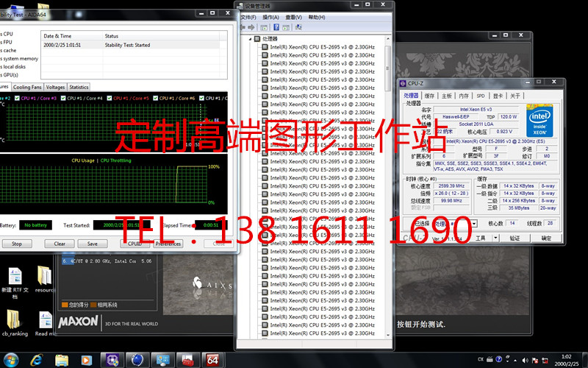Click the Action Center flag tray icon
The height and width of the screenshot is (368, 588).
point(535,360)
